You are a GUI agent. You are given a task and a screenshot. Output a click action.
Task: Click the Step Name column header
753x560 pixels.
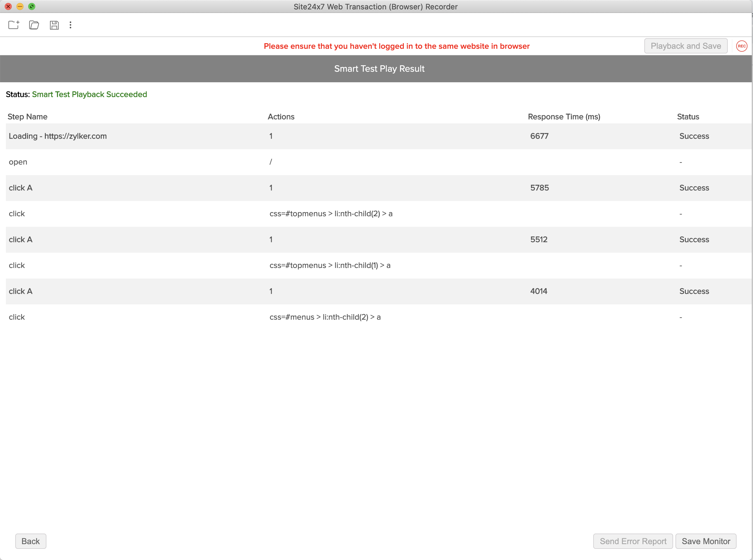27,117
